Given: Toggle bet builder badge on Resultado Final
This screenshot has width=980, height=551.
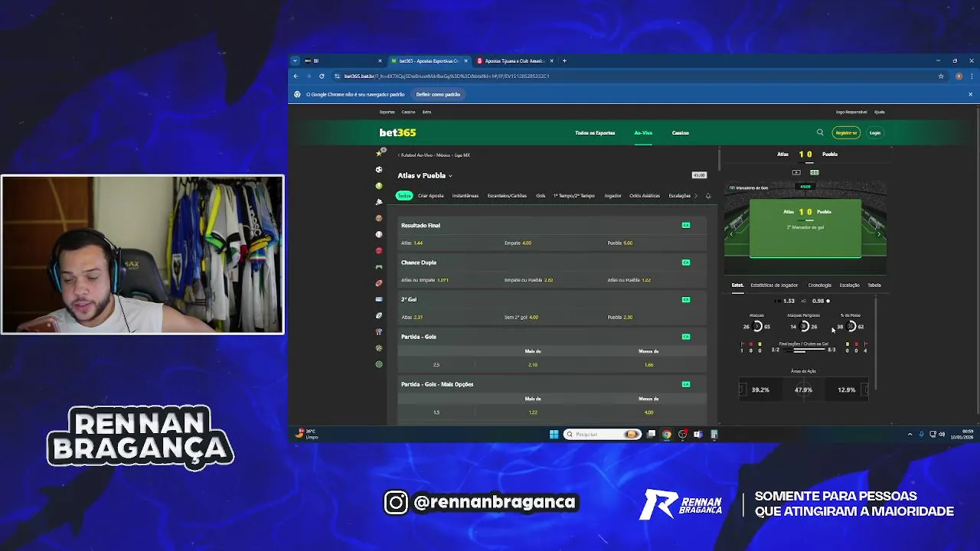Looking at the screenshot, I should point(686,225).
